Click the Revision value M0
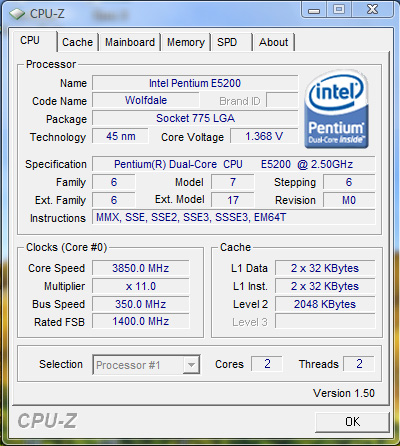This screenshot has height=446, width=400. point(349,200)
